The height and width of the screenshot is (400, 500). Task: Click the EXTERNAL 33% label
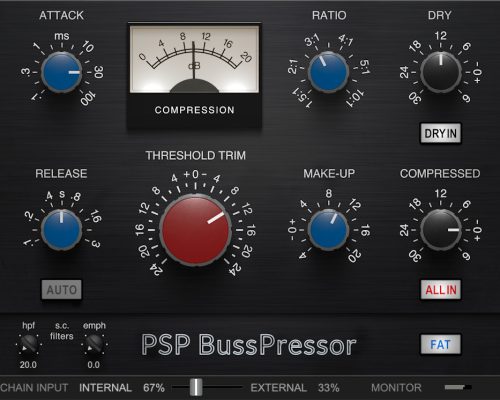(295, 388)
